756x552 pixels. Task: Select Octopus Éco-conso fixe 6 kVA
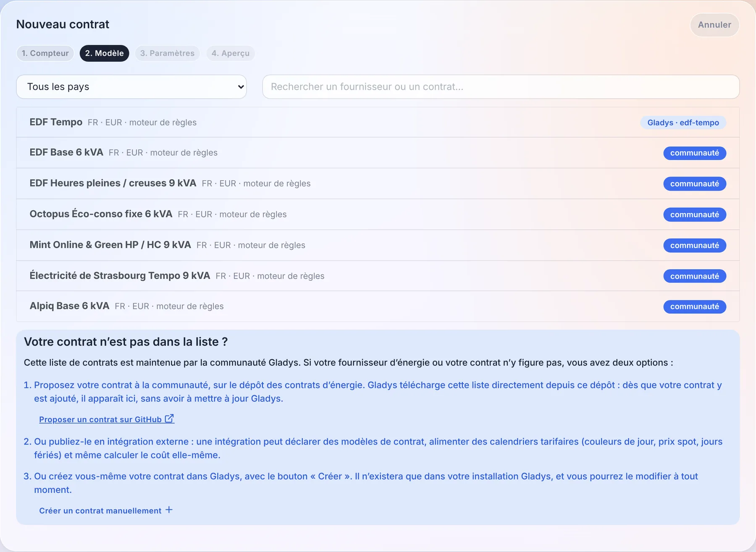pos(378,214)
